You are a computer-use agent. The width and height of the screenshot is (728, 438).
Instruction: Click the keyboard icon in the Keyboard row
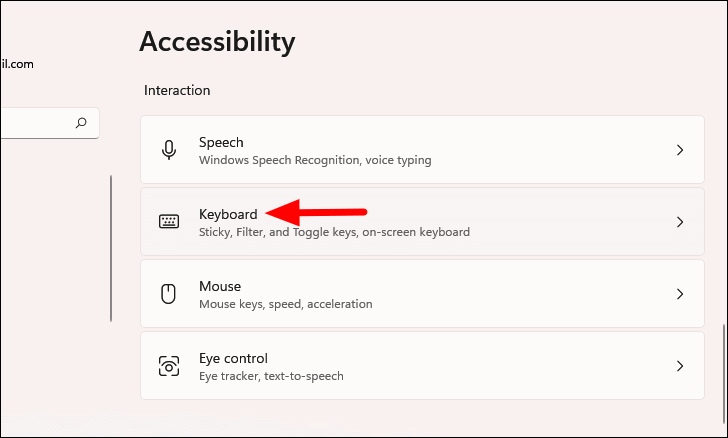click(x=169, y=222)
